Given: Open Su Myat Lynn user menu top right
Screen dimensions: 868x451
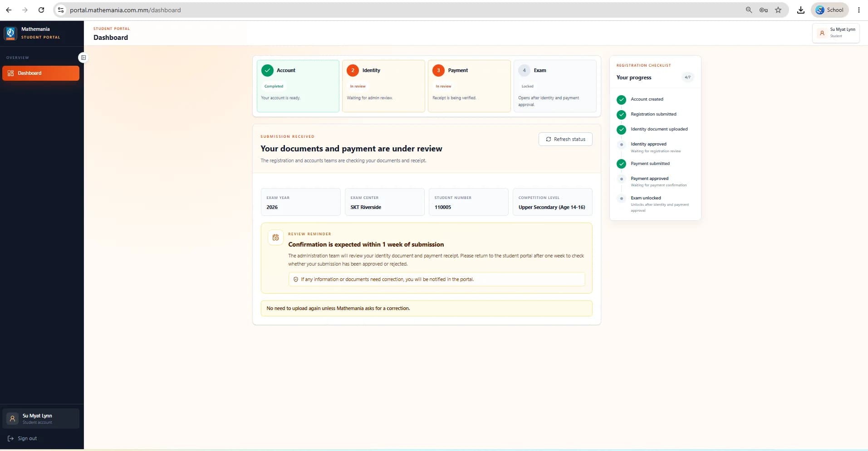Looking at the screenshot, I should point(836,33).
